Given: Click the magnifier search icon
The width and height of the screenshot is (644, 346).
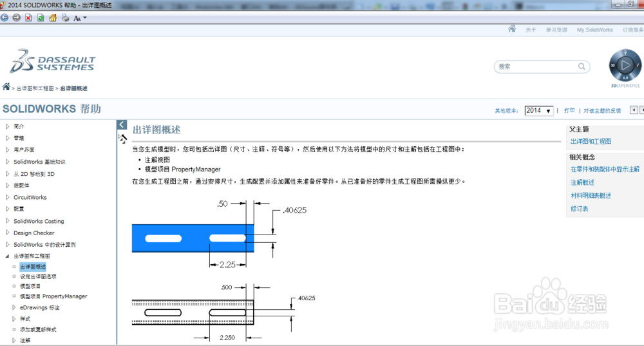Looking at the screenshot, I should pyautogui.click(x=582, y=66).
